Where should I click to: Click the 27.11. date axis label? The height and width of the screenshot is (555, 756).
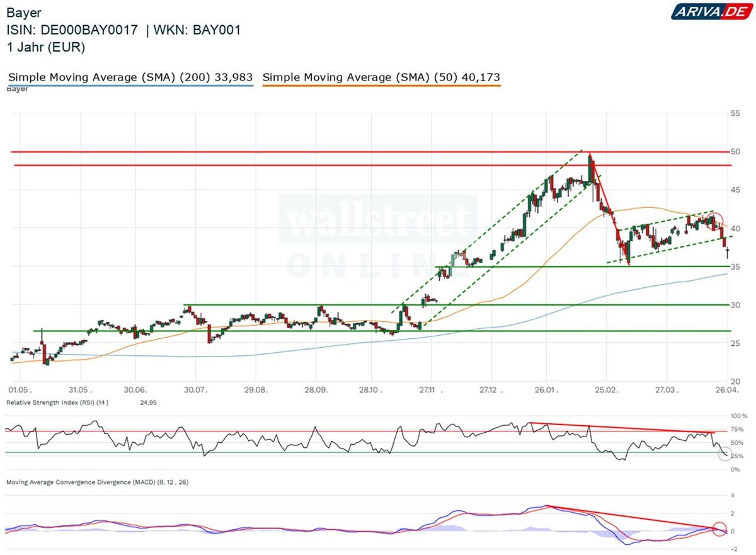click(430, 391)
